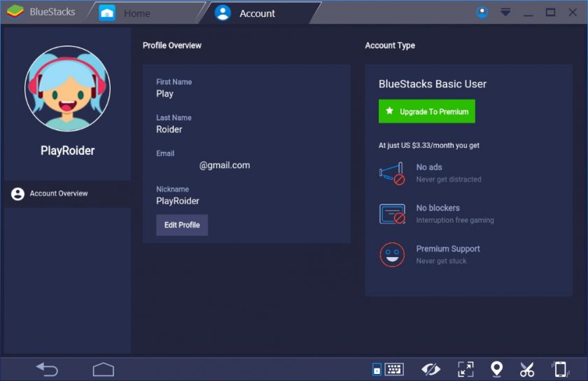Click the No blockers label
Image resolution: width=588 pixels, height=381 pixels.
pyautogui.click(x=437, y=208)
